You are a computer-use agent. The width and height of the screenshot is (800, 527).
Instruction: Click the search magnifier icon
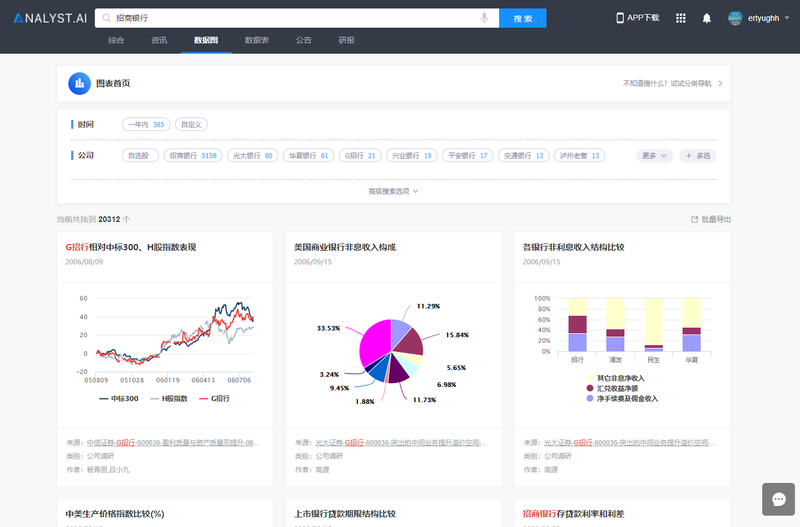tap(106, 18)
